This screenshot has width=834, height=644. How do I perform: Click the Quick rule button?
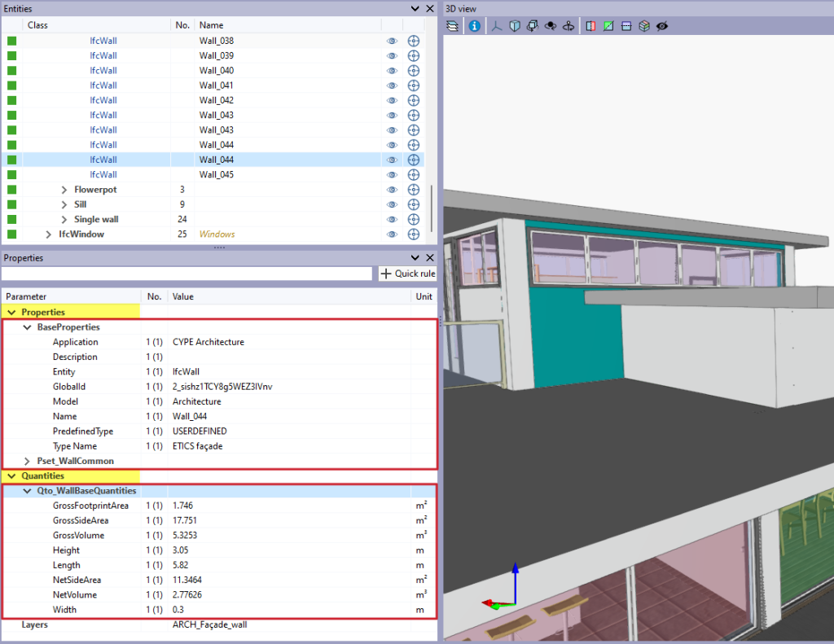click(407, 274)
